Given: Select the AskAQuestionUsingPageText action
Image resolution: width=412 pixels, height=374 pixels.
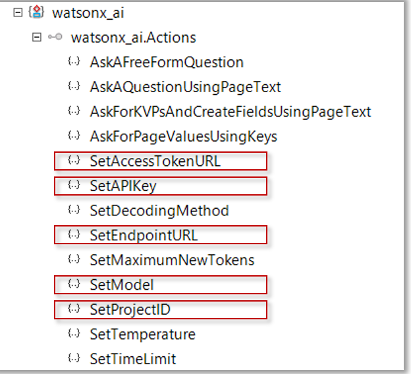Looking at the screenshot, I should tap(185, 87).
